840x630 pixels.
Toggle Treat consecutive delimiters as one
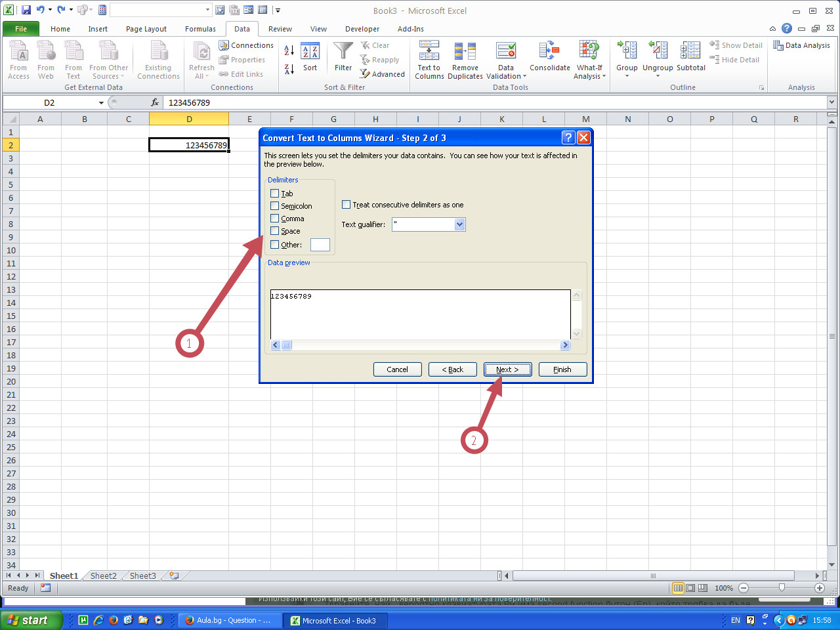pyautogui.click(x=346, y=205)
